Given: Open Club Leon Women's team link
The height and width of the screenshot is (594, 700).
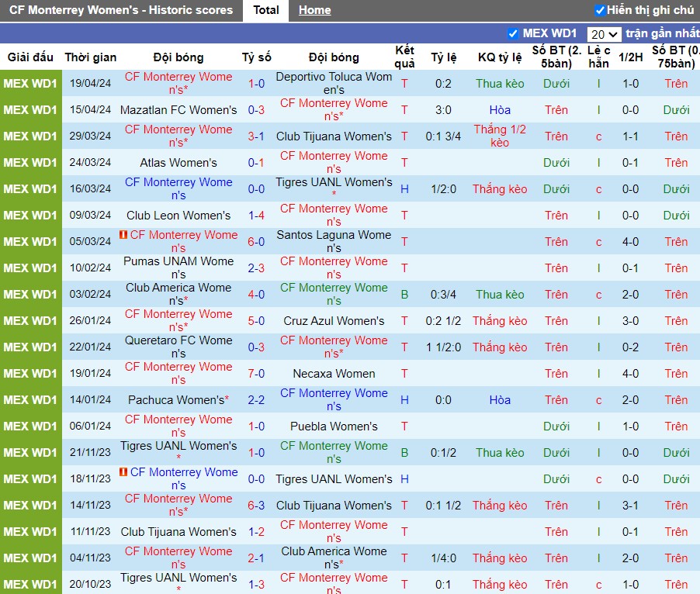Looking at the screenshot, I should point(178,216).
